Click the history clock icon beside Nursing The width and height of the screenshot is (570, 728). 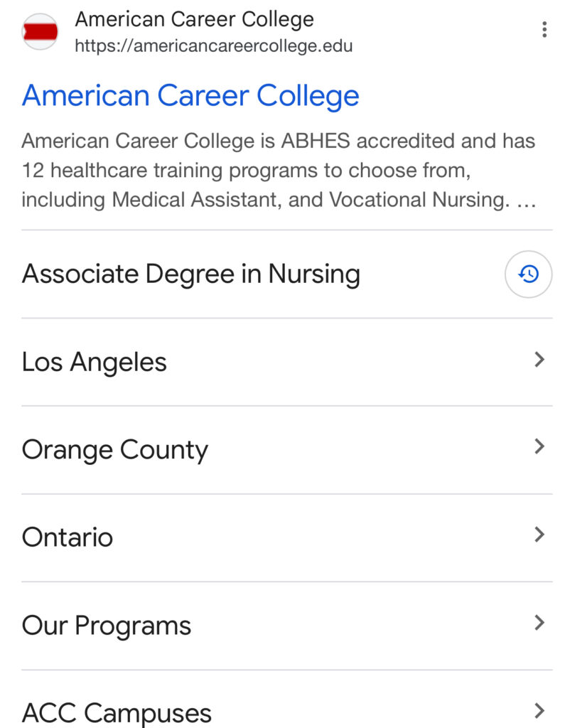[528, 274]
